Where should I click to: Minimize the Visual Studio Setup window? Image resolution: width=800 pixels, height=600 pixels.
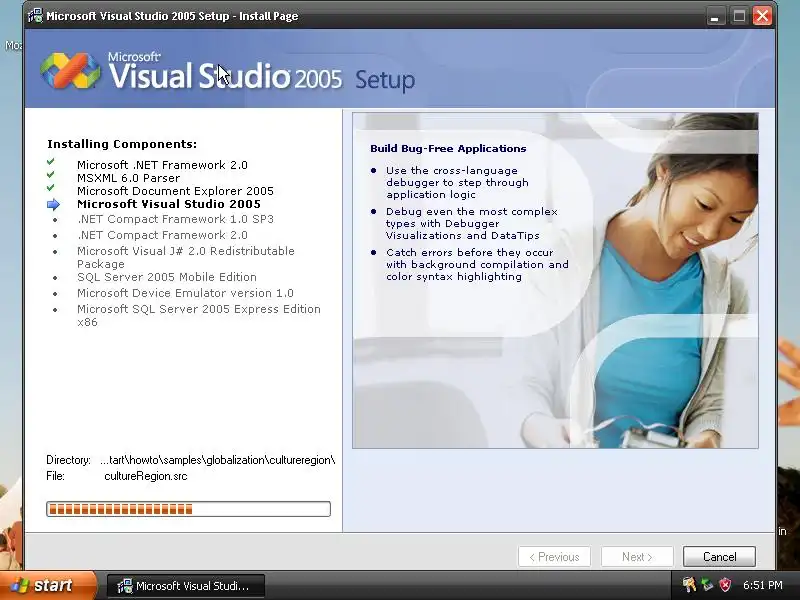pos(715,16)
